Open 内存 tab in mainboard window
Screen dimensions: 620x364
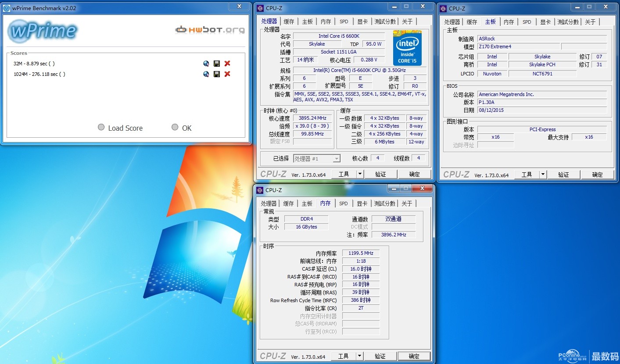pyautogui.click(x=509, y=22)
